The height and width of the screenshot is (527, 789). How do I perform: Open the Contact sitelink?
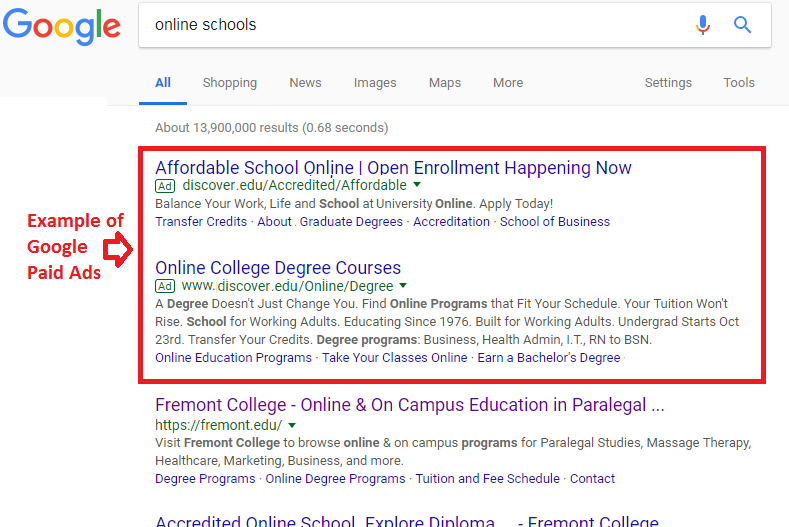click(592, 479)
